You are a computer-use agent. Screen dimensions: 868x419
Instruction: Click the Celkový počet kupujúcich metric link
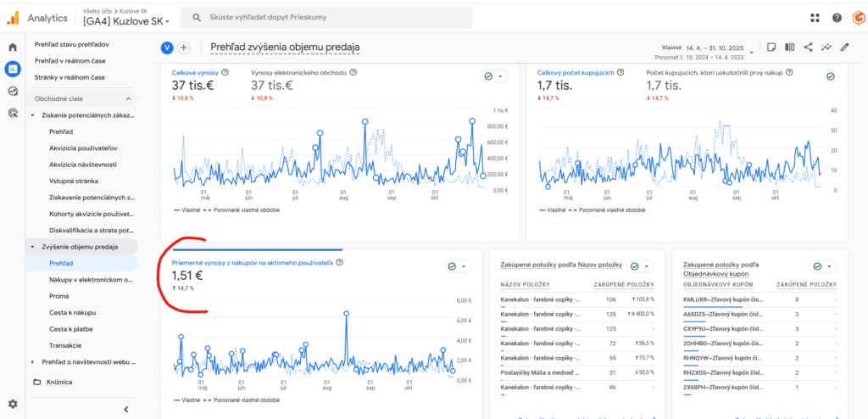(x=576, y=73)
